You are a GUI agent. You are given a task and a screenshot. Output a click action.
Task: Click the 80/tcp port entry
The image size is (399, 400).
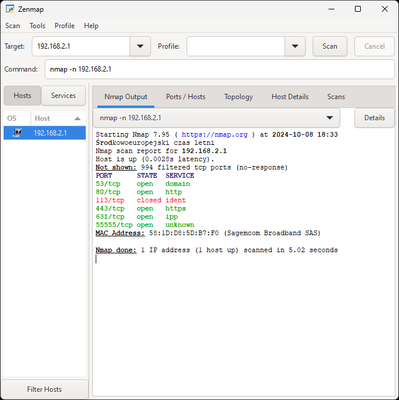tap(108, 192)
